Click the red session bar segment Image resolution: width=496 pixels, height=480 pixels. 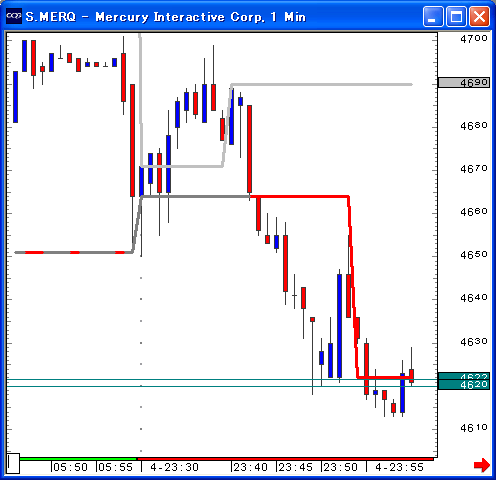(285, 459)
